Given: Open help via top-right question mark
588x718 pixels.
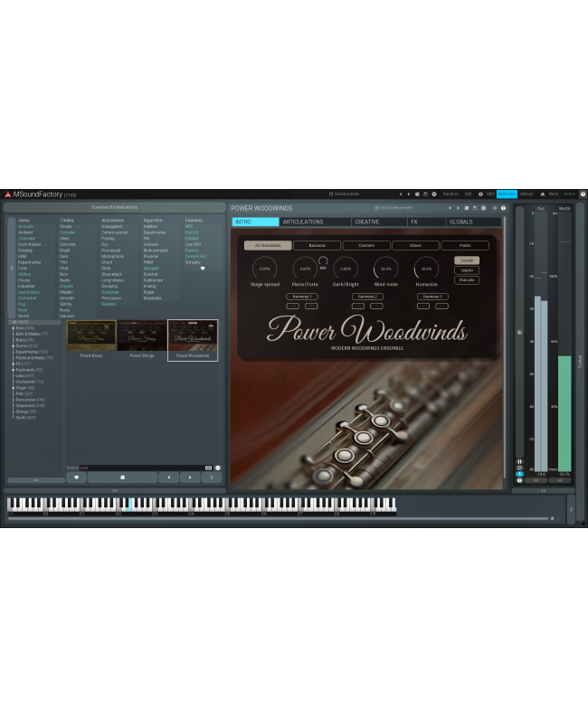Looking at the screenshot, I should [x=583, y=194].
